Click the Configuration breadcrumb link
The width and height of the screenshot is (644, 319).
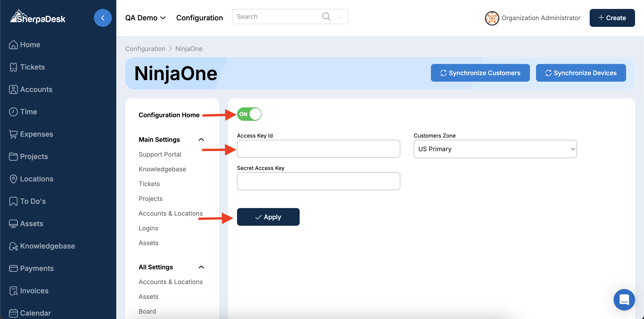[145, 49]
